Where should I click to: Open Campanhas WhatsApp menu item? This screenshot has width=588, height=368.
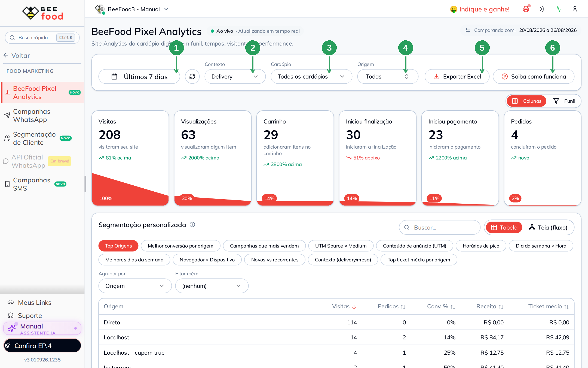pos(42,115)
